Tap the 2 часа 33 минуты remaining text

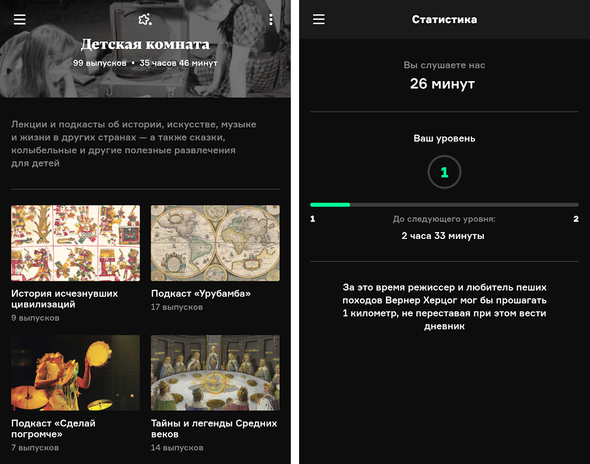coord(443,236)
